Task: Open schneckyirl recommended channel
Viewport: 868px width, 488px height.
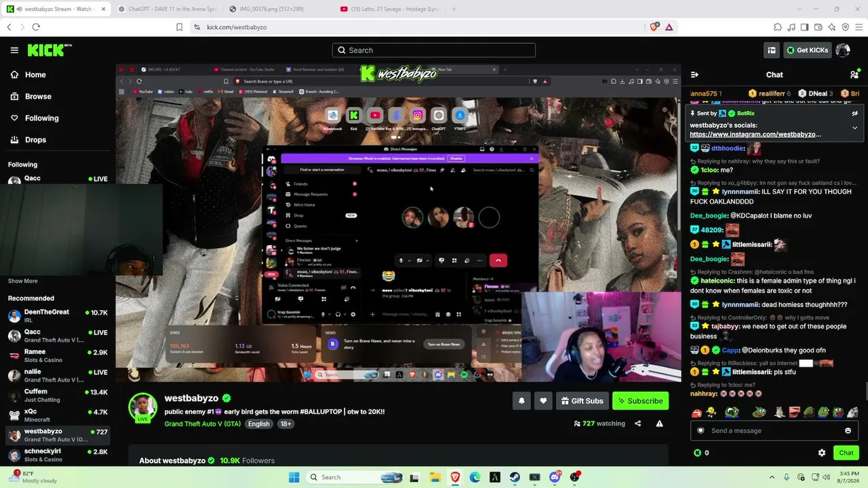Action: tap(58, 455)
